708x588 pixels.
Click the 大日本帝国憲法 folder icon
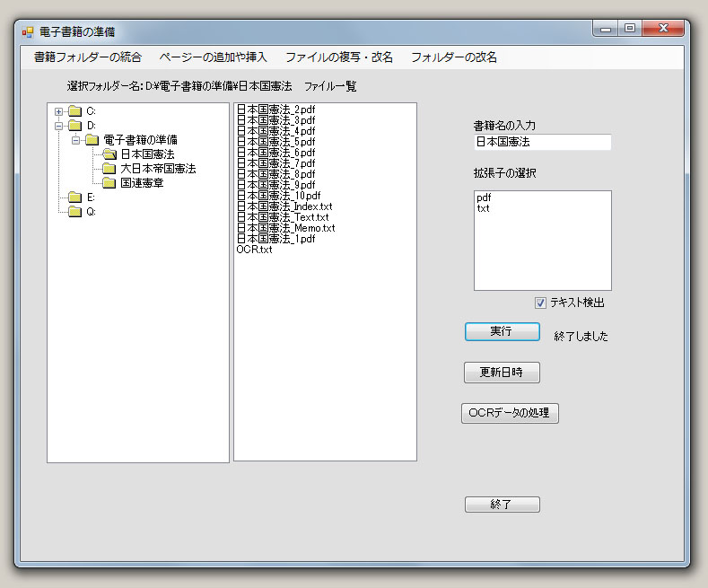click(x=109, y=169)
